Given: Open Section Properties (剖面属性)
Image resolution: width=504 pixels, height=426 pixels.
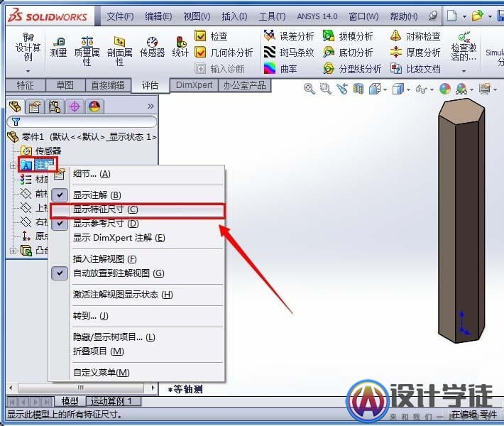Looking at the screenshot, I should tap(119, 51).
